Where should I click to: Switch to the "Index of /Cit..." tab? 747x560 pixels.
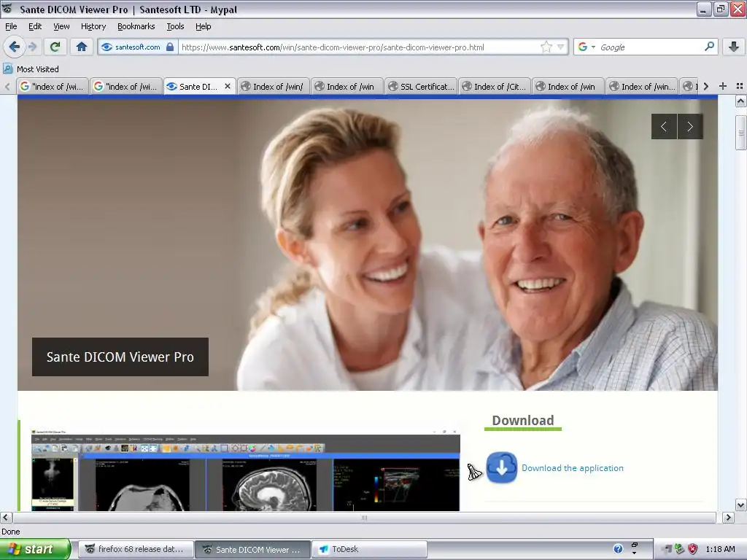494,86
